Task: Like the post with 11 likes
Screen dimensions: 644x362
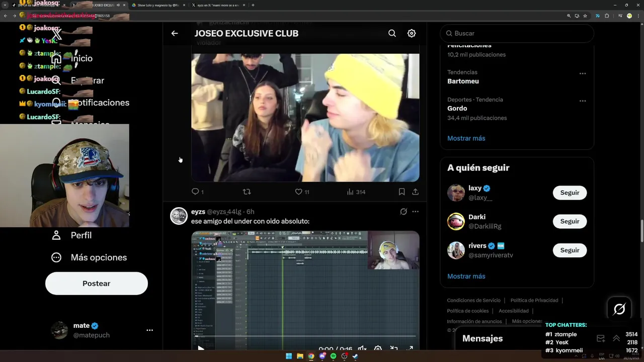Action: click(x=302, y=192)
